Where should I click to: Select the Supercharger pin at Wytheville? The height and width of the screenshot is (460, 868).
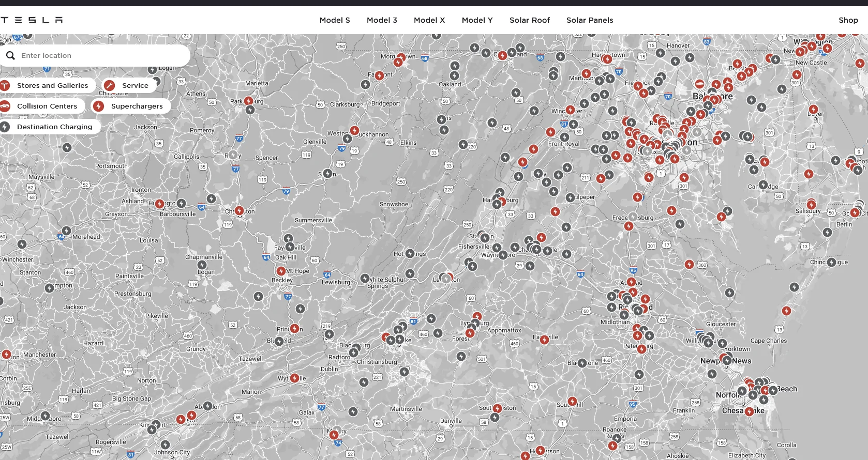(x=294, y=378)
